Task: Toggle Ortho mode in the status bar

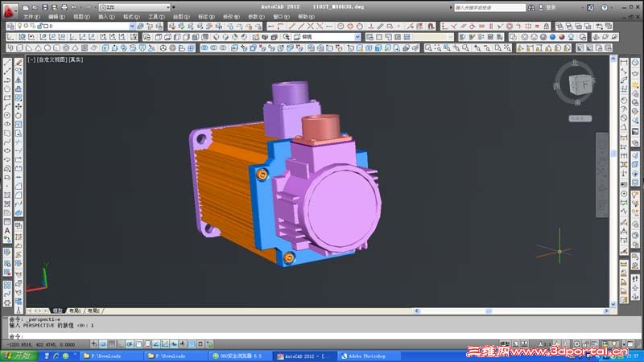Action: tap(121, 344)
